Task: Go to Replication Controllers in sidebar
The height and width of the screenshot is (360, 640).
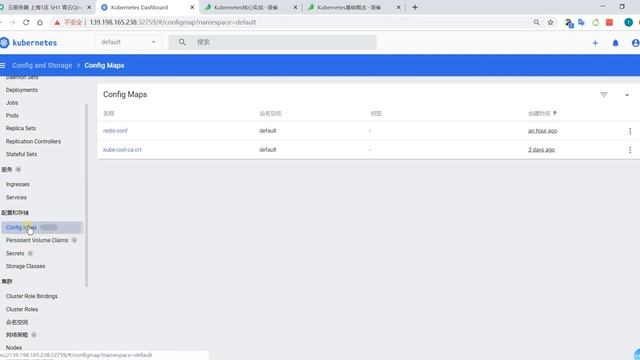Action: point(33,141)
